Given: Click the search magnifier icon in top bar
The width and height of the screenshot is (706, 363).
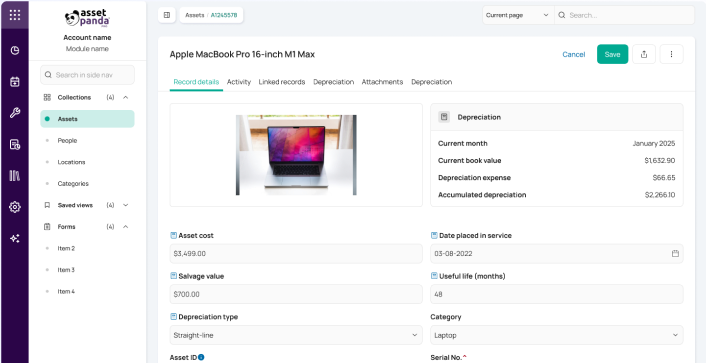Looking at the screenshot, I should click(x=562, y=15).
